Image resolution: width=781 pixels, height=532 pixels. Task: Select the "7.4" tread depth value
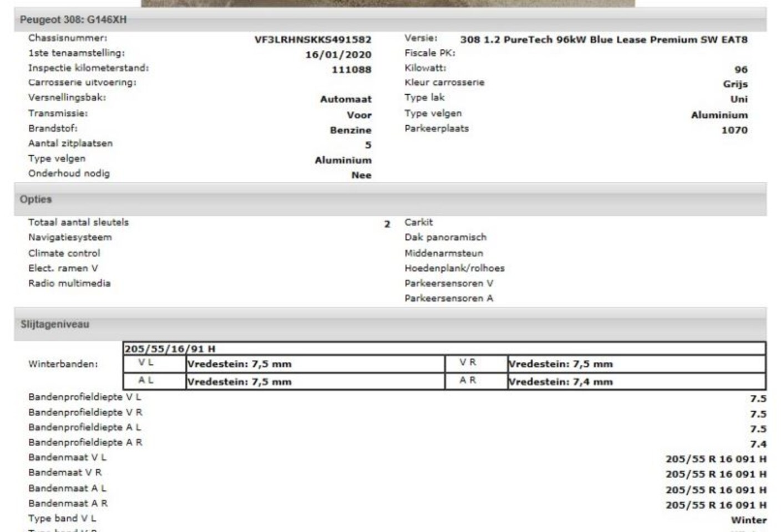[x=758, y=444]
